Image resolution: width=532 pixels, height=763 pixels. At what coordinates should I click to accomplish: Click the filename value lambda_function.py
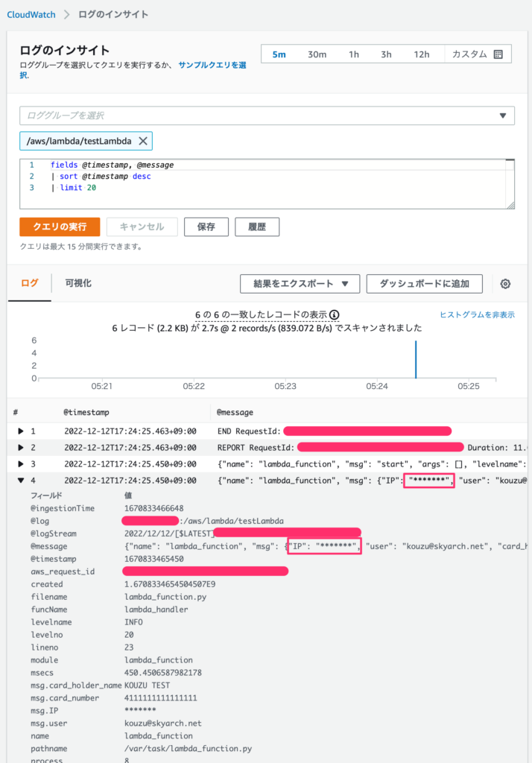(x=165, y=597)
